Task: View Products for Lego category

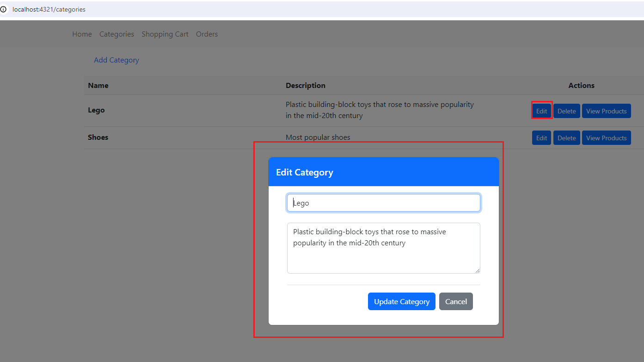Action: pos(607,111)
